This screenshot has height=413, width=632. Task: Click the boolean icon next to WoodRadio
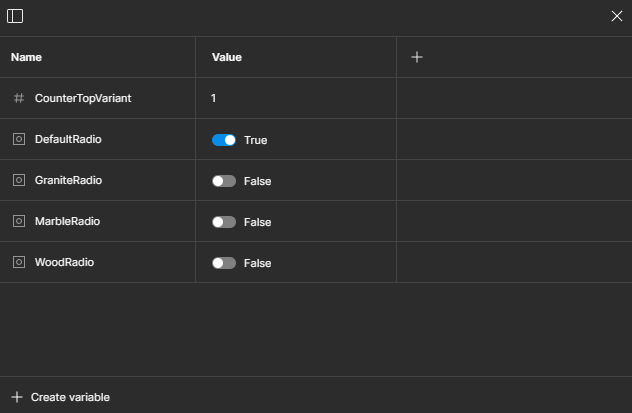19,262
